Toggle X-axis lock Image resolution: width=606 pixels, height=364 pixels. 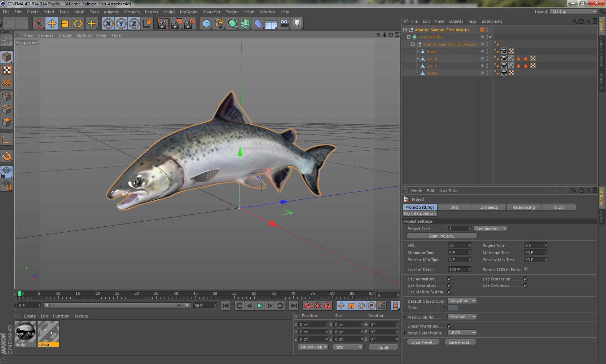tap(108, 24)
